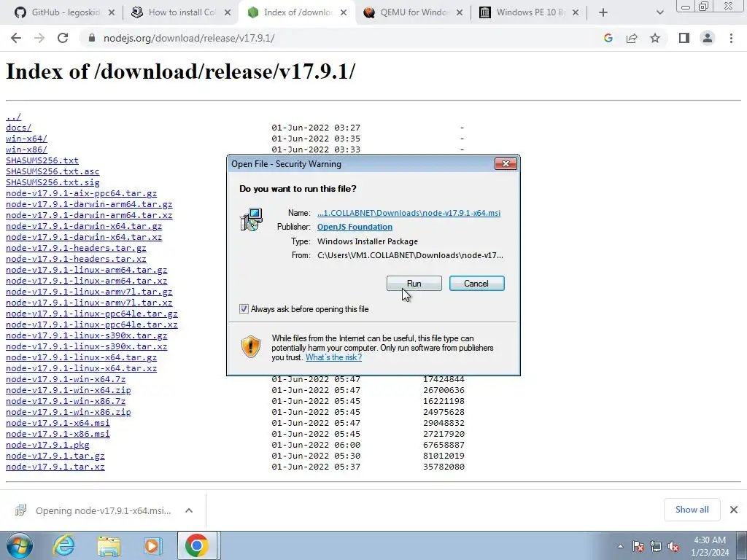Open the docs/ folder link
This screenshot has width=747, height=560.
point(18,128)
